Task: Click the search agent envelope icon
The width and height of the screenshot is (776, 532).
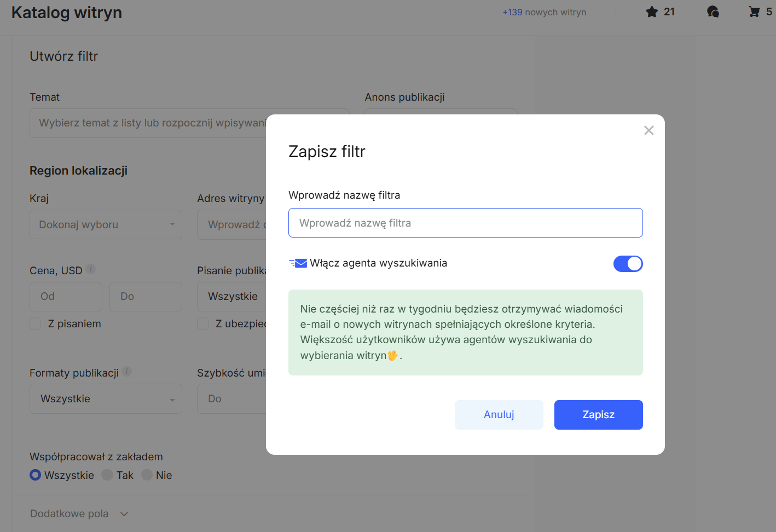Action: pyautogui.click(x=298, y=263)
